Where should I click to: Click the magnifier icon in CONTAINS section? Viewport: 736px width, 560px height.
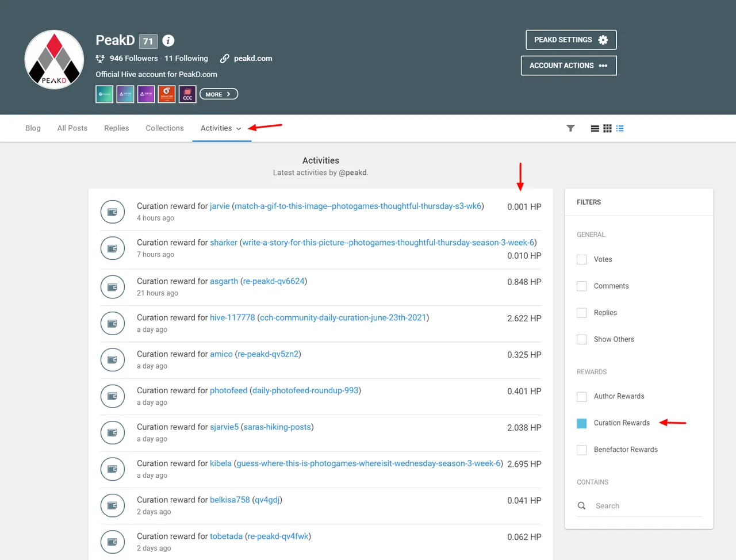coord(581,506)
